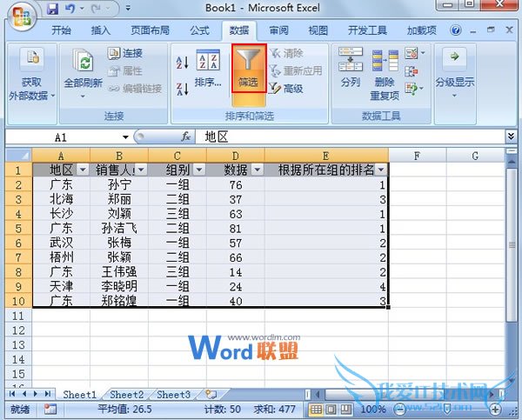This screenshot has width=522, height=420.
Task: Open the 开发工具 tab
Action: pos(367,30)
